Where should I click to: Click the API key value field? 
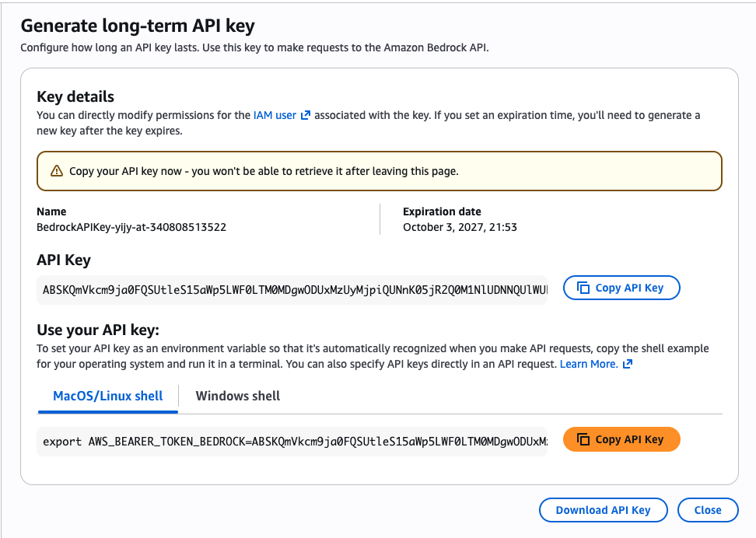tap(292, 290)
